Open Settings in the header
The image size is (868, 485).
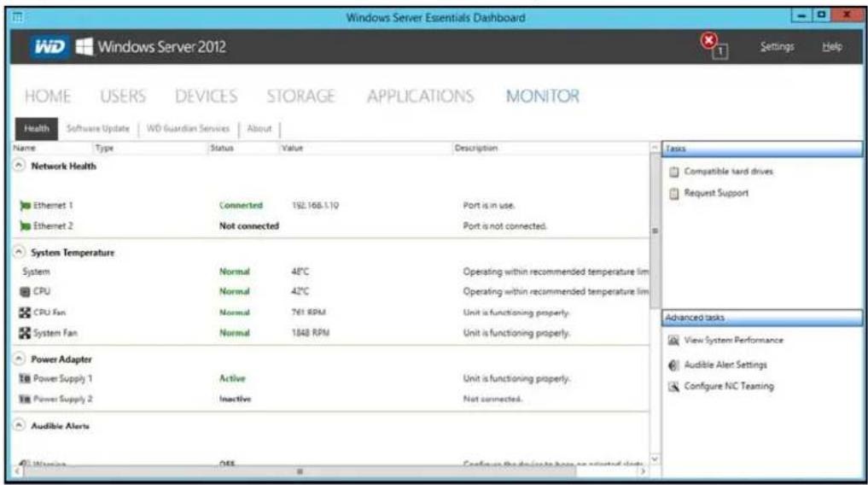(777, 46)
